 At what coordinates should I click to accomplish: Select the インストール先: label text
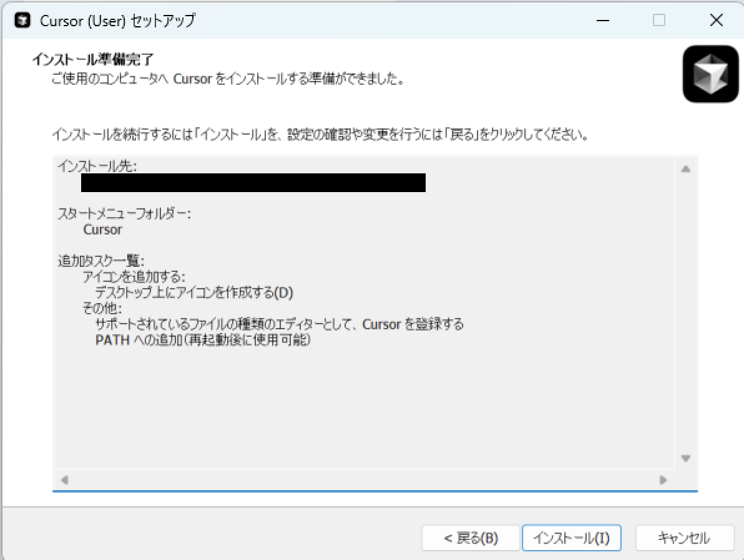pos(97,167)
